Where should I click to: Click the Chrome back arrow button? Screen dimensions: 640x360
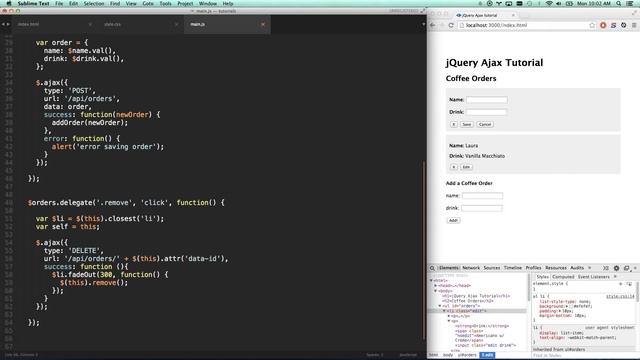[x=433, y=25]
